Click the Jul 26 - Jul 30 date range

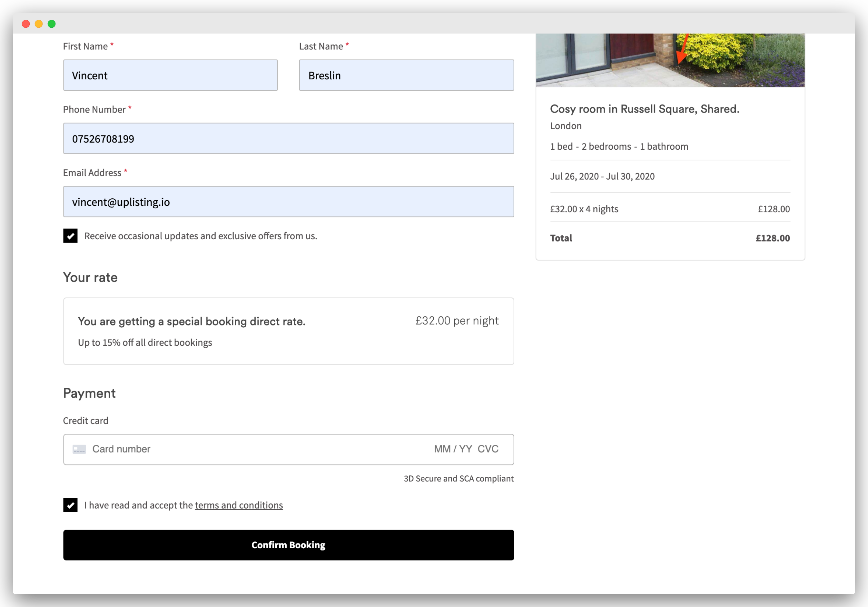(602, 176)
